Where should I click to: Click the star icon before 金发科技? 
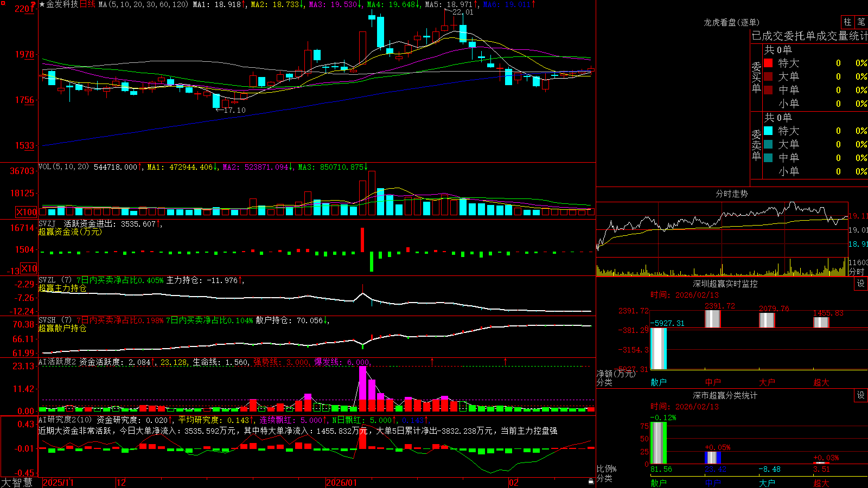click(42, 4)
